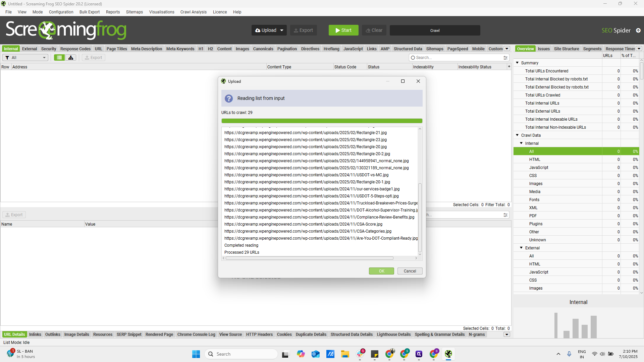Image resolution: width=644 pixels, height=362 pixels.
Task: Open File Explorer from the taskbar
Action: [x=345, y=354]
